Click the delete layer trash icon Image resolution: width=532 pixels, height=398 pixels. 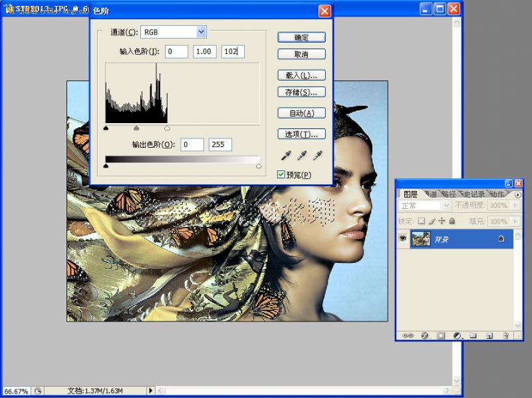(506, 335)
